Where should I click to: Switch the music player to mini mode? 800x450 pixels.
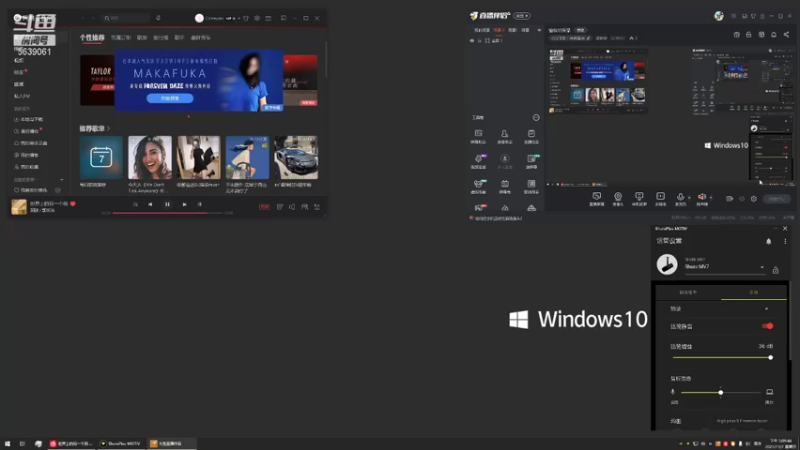284,18
